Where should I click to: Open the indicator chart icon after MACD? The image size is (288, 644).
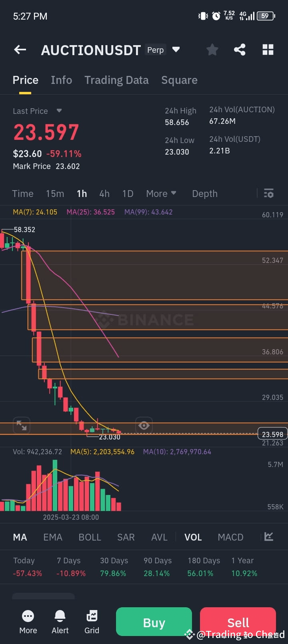[269, 537]
